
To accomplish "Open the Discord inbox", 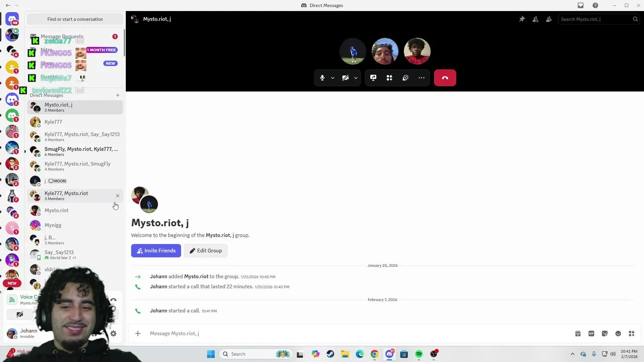I will pos(581,6).
